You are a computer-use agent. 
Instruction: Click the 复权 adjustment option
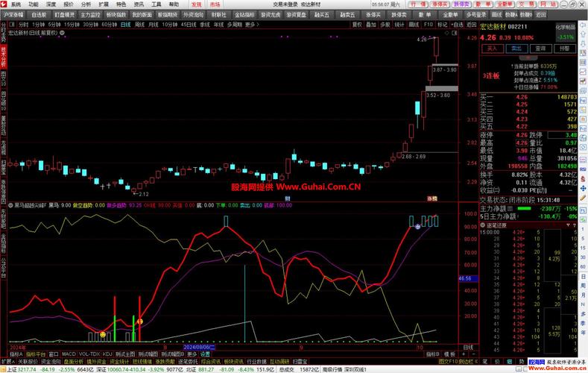point(357,25)
